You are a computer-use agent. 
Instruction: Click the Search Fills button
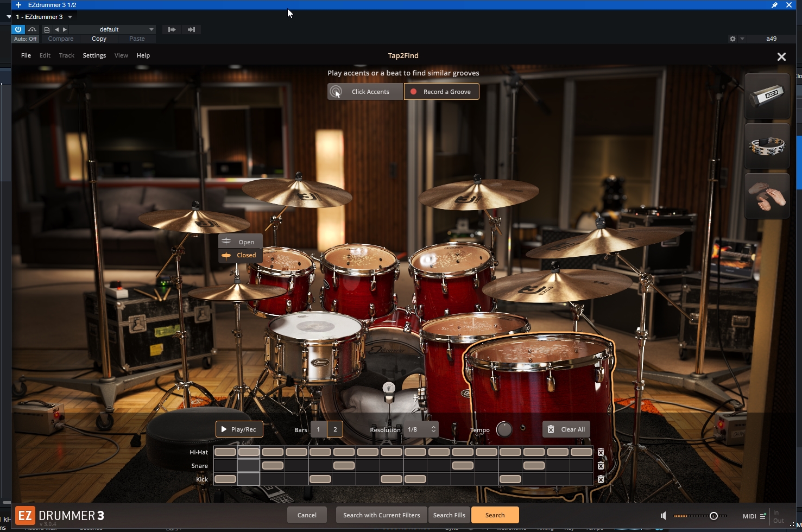[449, 515]
